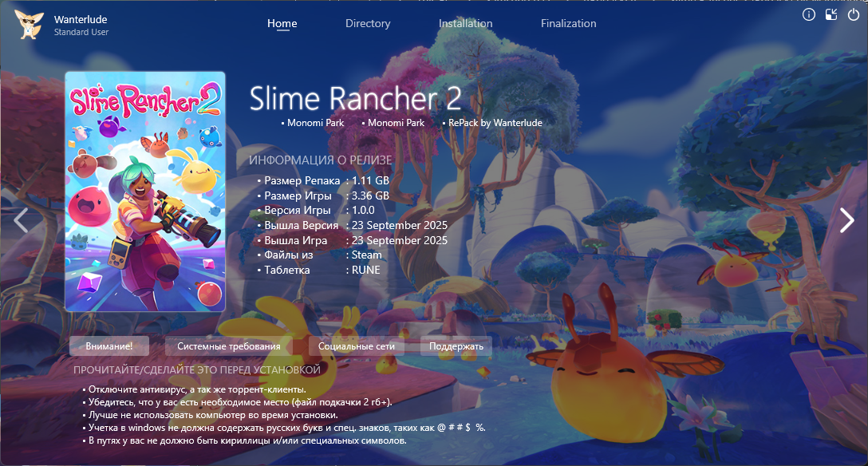Click the minimize-to-window icon beside info
The image size is (868, 466).
coord(831,15)
